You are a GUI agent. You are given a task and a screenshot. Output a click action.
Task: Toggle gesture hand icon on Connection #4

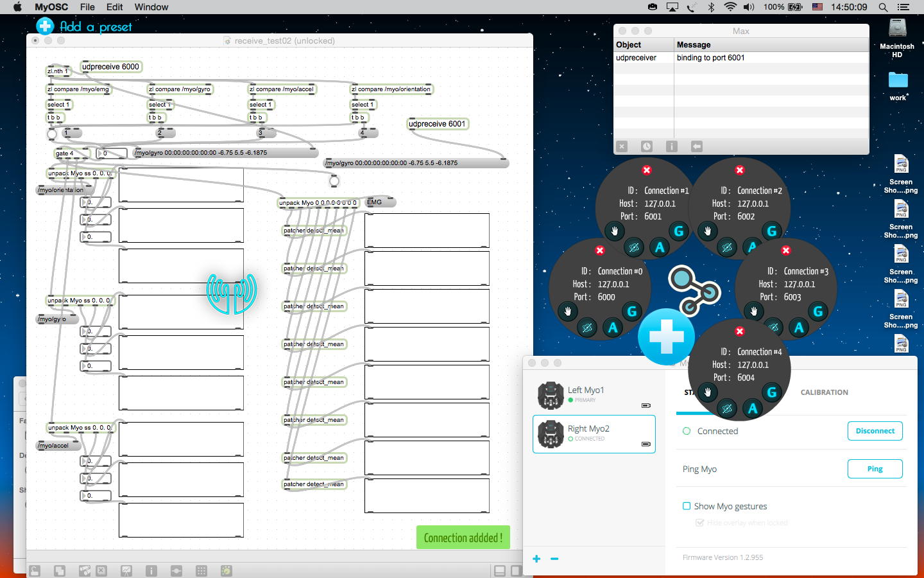click(707, 392)
